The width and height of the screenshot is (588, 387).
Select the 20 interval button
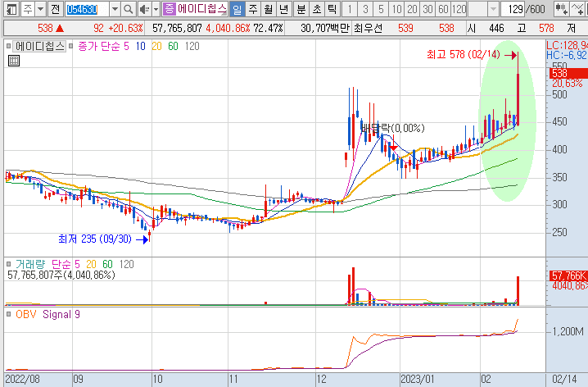click(412, 9)
